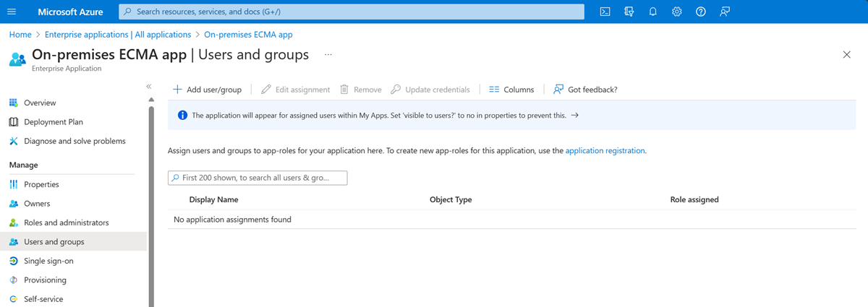Click the blue info icon in the banner
The width and height of the screenshot is (868, 307).
[x=182, y=115]
